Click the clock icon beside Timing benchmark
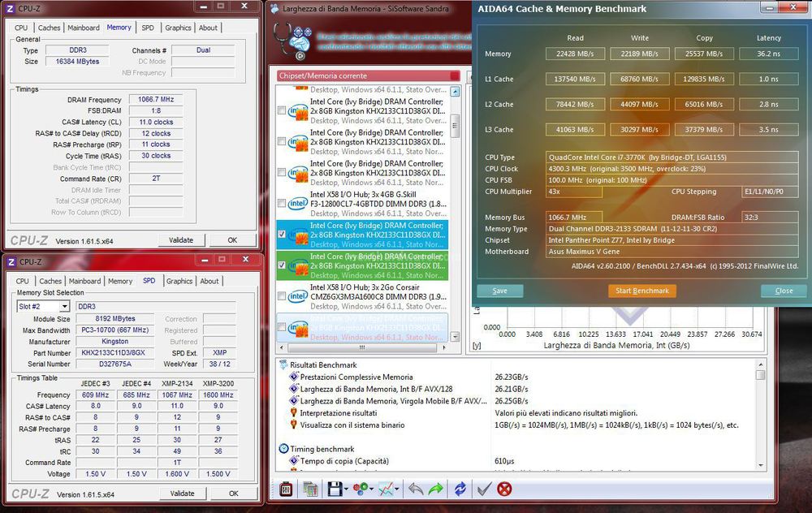This screenshot has height=513, width=812. click(283, 449)
